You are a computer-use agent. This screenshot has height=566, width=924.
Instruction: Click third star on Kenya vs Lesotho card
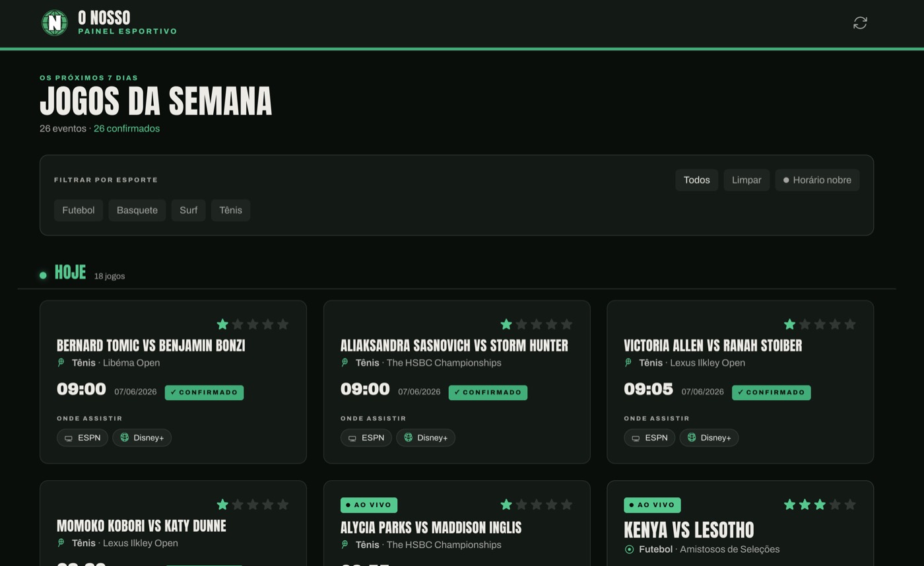[820, 505]
